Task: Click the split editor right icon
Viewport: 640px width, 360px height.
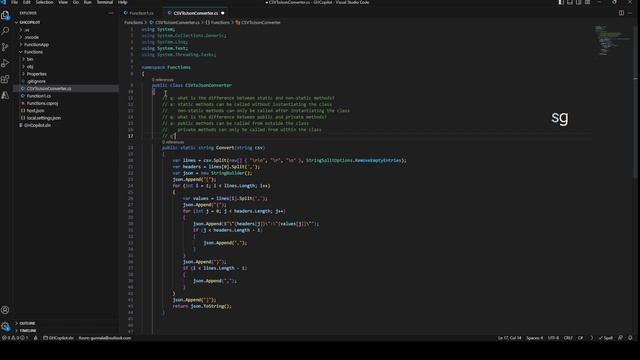Action: [621, 13]
